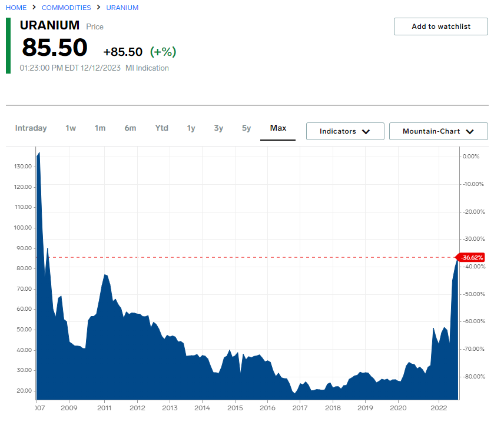Select the 1m time range
Screen dimensions: 504x425
pos(100,128)
